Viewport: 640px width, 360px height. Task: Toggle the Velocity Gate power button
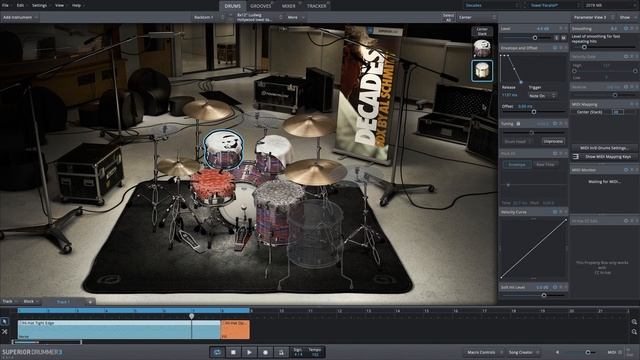tap(626, 57)
